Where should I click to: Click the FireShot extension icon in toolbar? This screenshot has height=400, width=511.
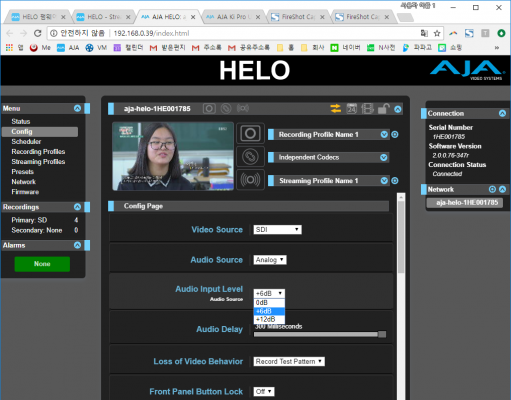click(x=469, y=33)
